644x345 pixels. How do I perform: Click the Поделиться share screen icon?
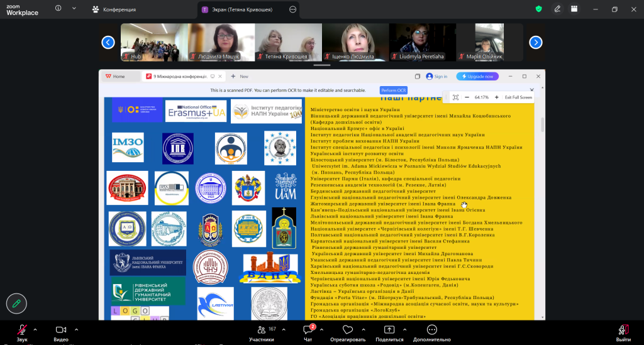(389, 330)
